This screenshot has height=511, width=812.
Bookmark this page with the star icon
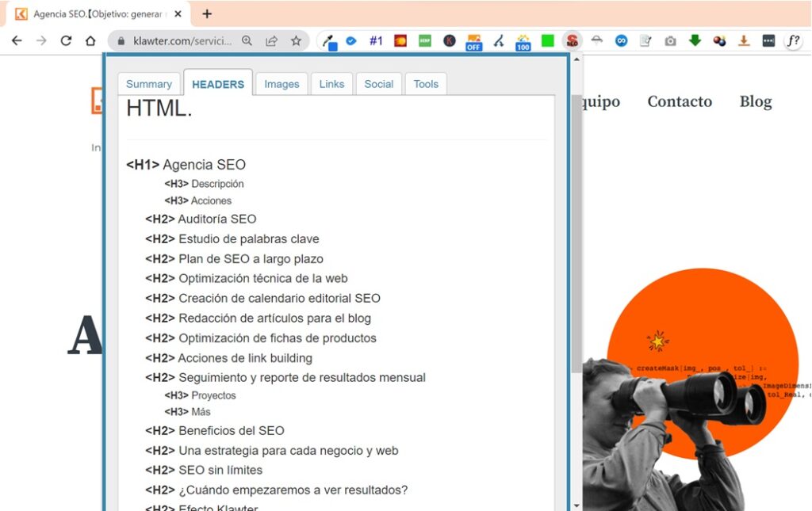(x=296, y=40)
